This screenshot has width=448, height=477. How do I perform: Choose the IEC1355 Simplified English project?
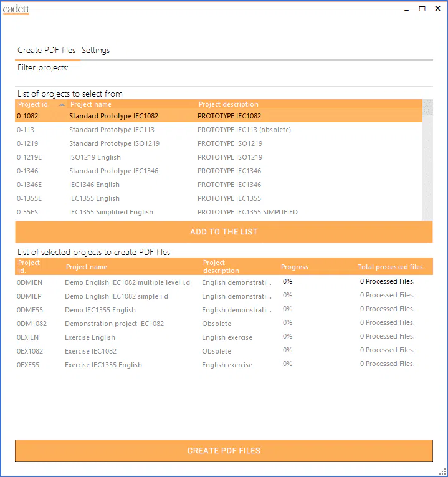111,213
